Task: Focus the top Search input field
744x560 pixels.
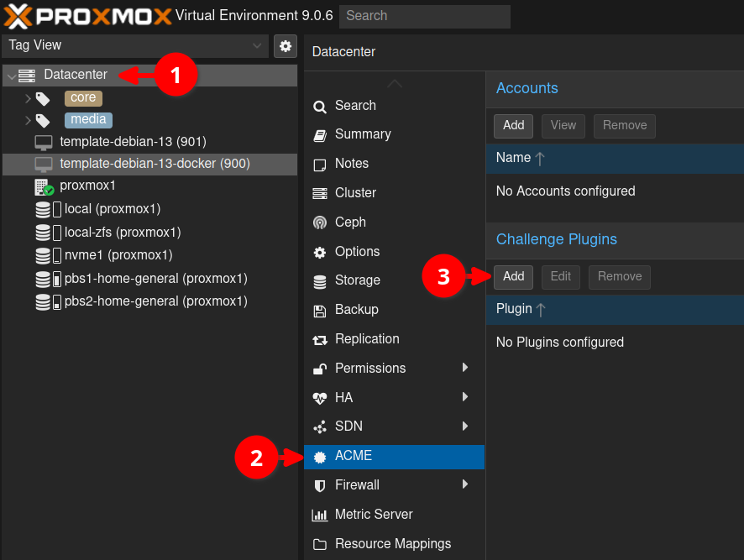Action: (425, 16)
